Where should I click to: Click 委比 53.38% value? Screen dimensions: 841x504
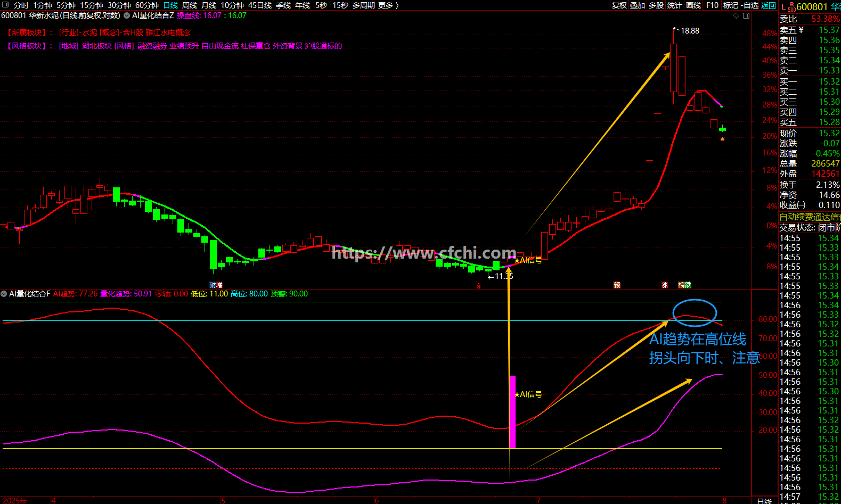pos(825,19)
